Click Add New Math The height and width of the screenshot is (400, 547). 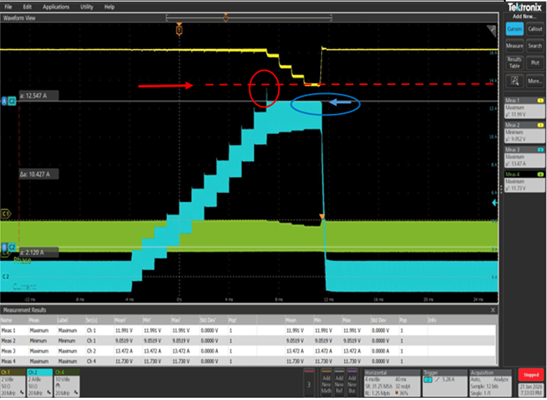click(326, 383)
